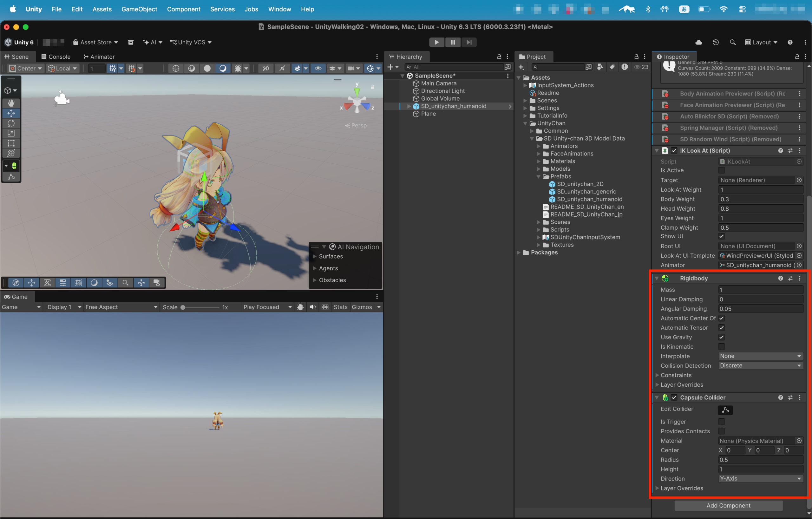Select SD_unitychan_generic prefab in Project
This screenshot has width=812, height=519.
click(586, 192)
